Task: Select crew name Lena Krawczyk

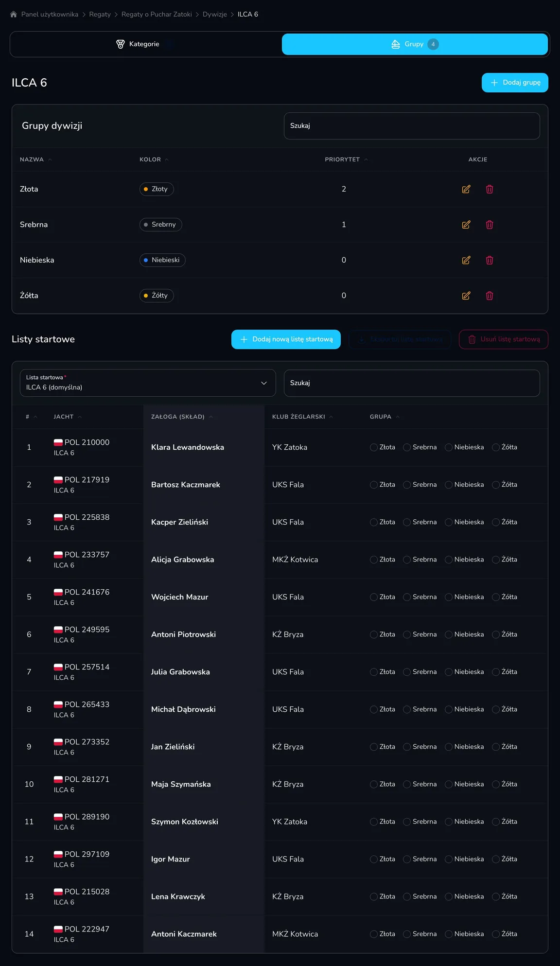Action: pyautogui.click(x=178, y=896)
